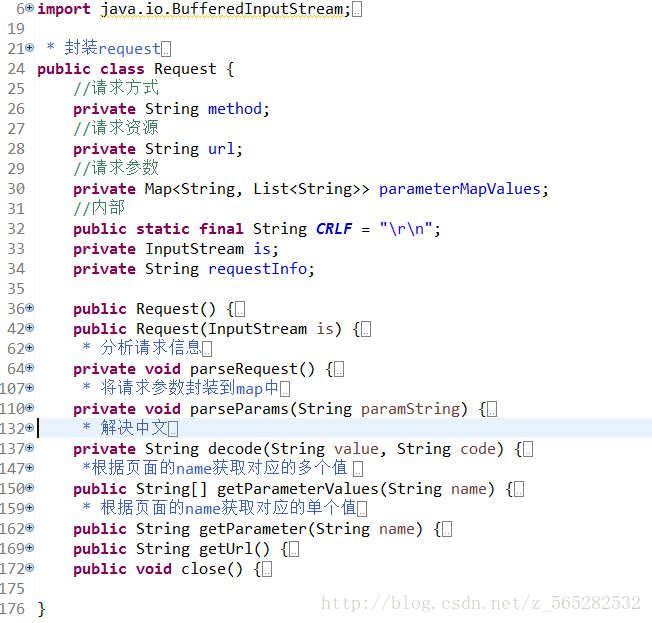Expand folded comment at line 132
Screen dimensions: 652x623
click(30, 428)
